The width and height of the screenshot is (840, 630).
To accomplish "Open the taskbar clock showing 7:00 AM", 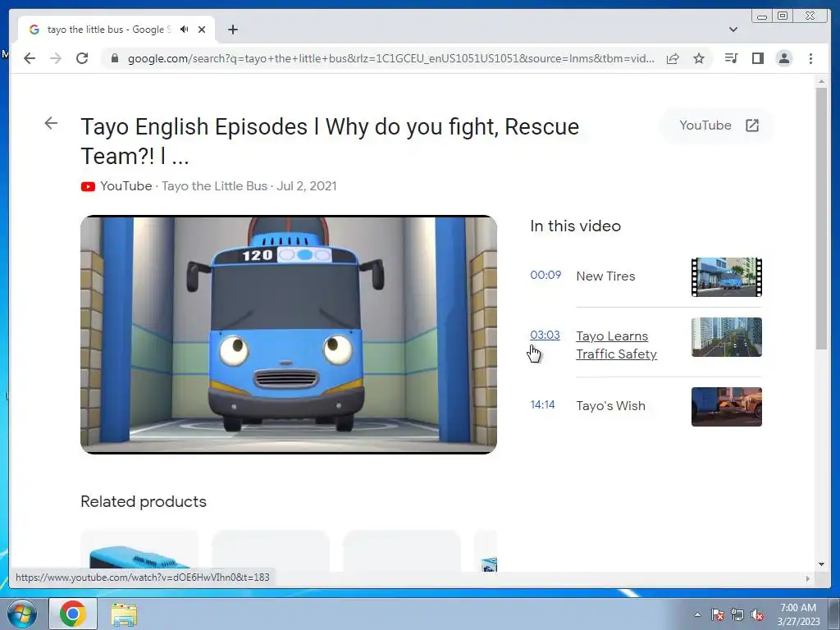I will (x=798, y=614).
